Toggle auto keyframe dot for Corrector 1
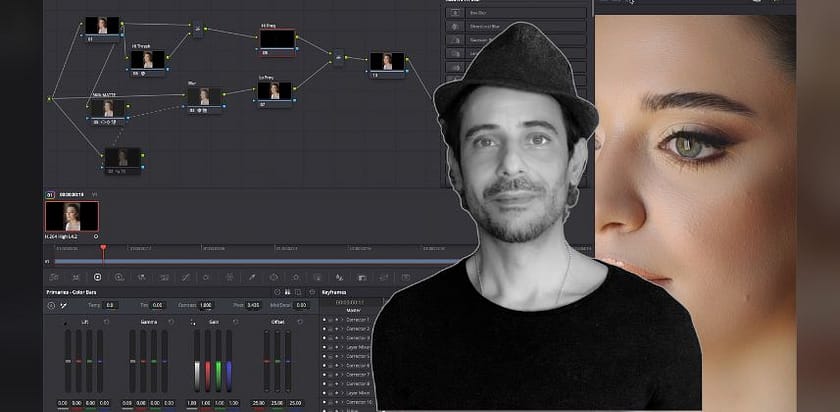Image resolution: width=840 pixels, height=412 pixels. click(x=324, y=320)
